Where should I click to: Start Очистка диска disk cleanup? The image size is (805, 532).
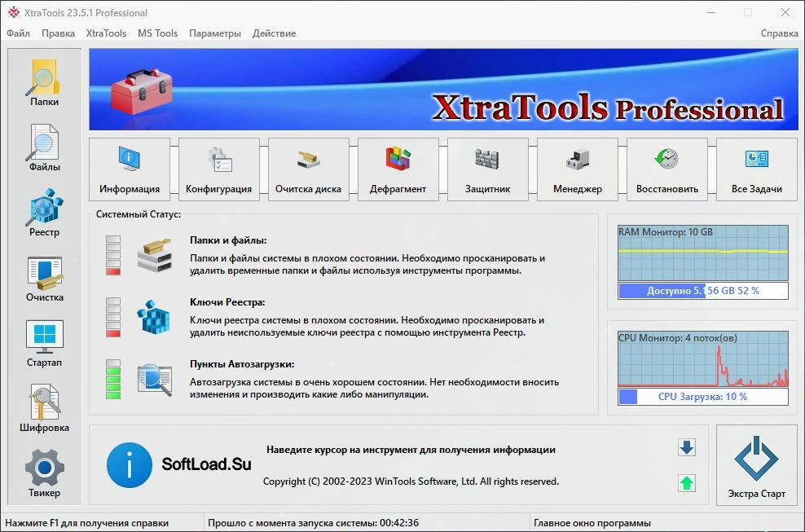click(308, 169)
